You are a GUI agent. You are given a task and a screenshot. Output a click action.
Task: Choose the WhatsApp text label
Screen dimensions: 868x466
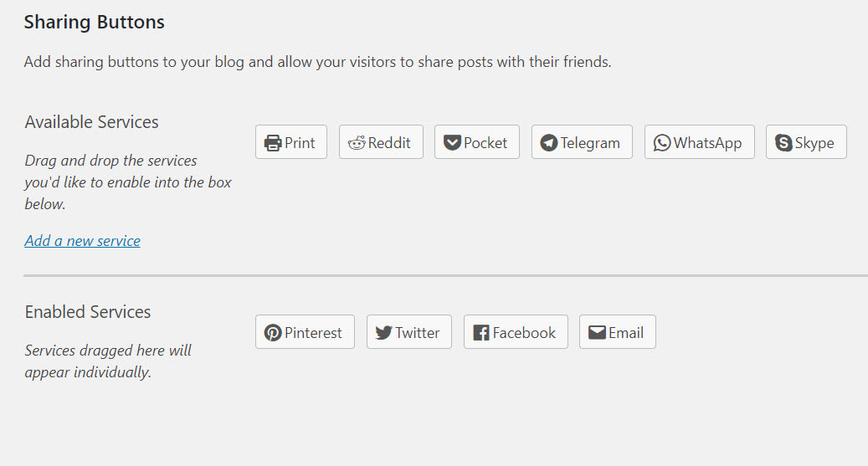707,143
